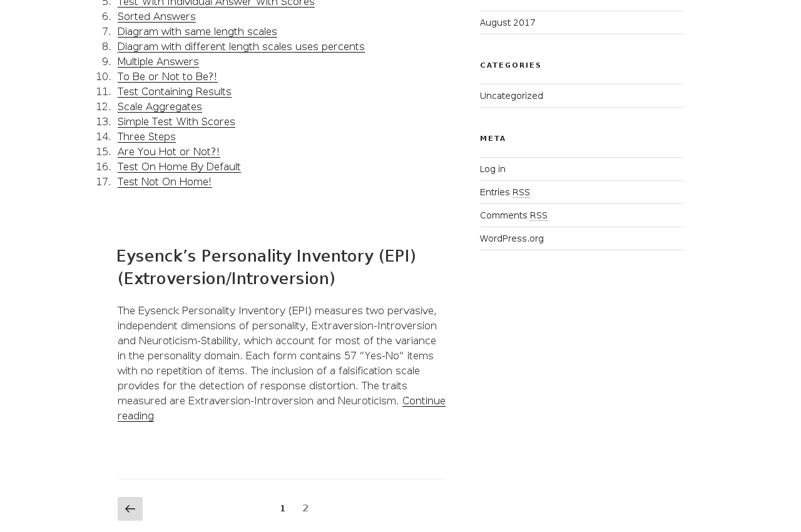The height and width of the screenshot is (532, 801).
Task: Open Simple Test With Scores
Action: (x=176, y=121)
